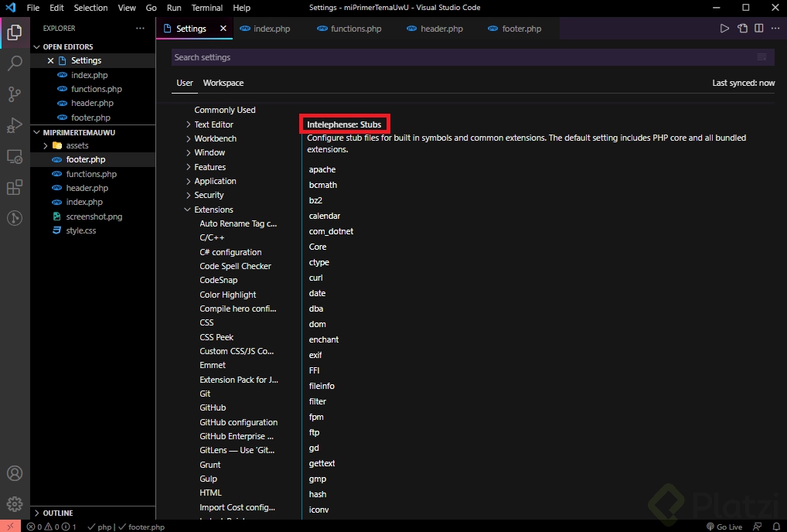Expand the assets folder
787x532 pixels.
46,145
